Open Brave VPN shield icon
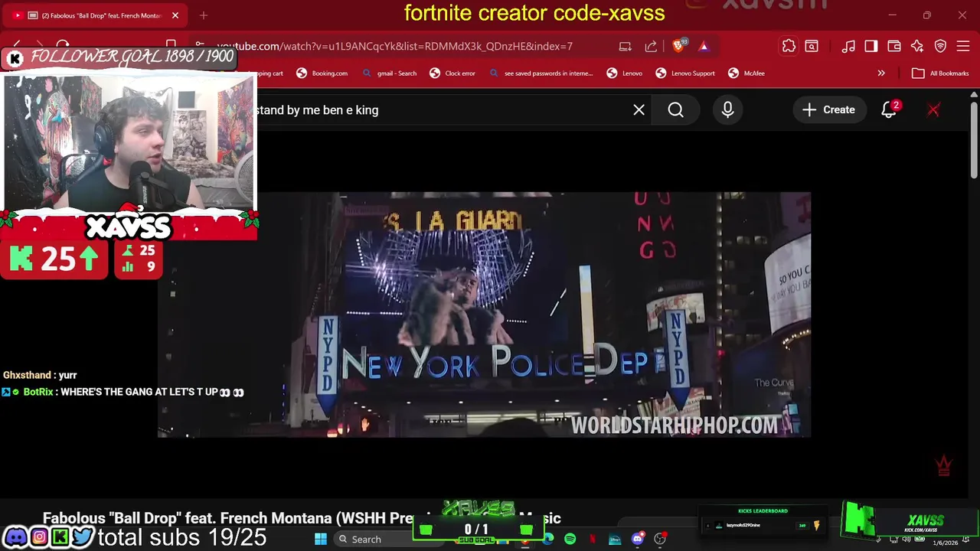Image resolution: width=980 pixels, height=551 pixels. pos(940,46)
